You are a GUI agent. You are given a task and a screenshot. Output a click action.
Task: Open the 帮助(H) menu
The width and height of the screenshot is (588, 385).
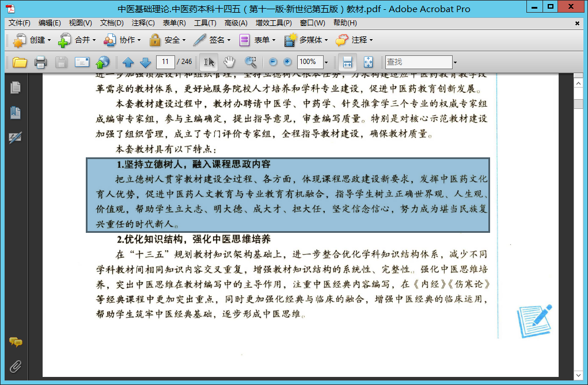(x=344, y=23)
